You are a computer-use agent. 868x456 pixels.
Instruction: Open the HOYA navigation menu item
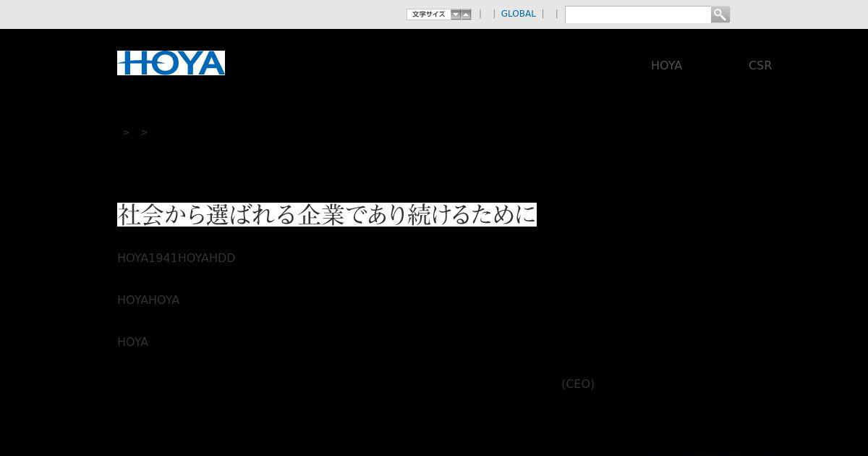point(666,65)
